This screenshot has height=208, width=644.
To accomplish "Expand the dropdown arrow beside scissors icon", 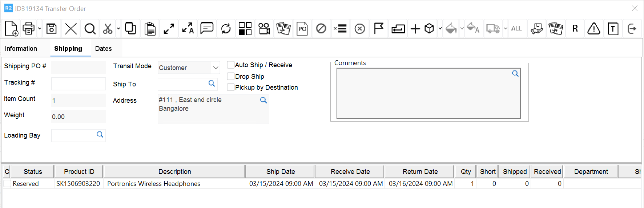I will (118, 28).
